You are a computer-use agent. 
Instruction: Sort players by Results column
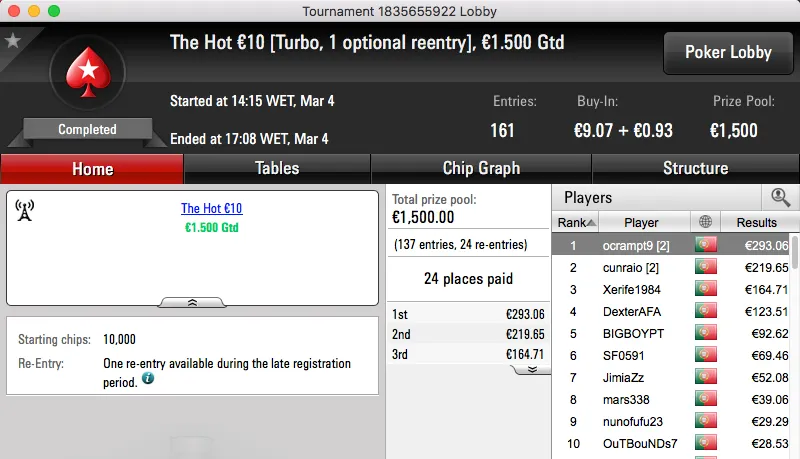pos(756,222)
